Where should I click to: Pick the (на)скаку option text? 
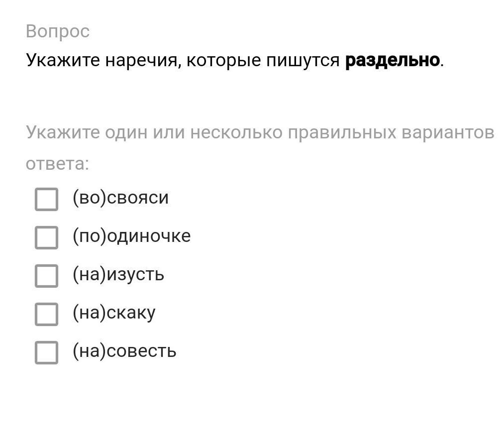114,313
